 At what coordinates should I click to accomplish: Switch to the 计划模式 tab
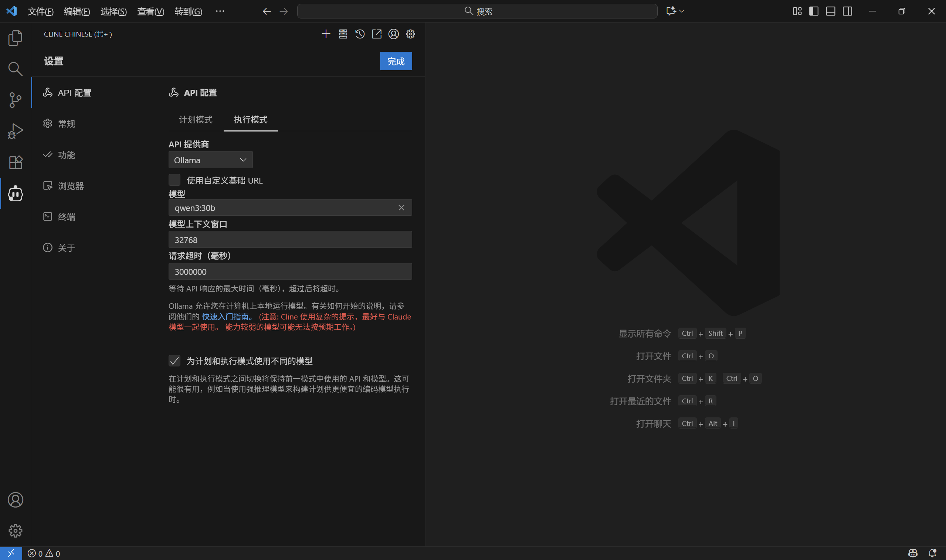pyautogui.click(x=196, y=120)
